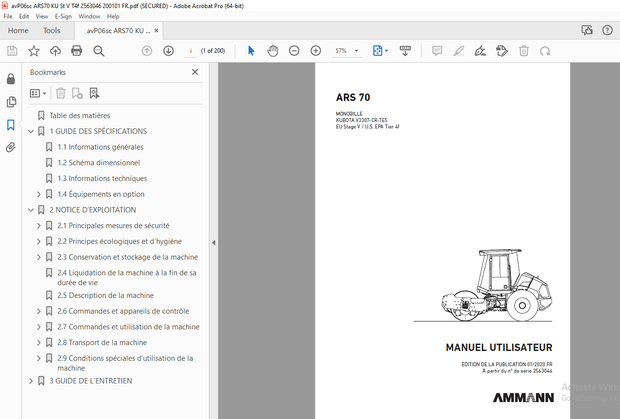This screenshot has height=419, width=620.
Task: Click the cloud upload share icon
Action: [x=55, y=51]
